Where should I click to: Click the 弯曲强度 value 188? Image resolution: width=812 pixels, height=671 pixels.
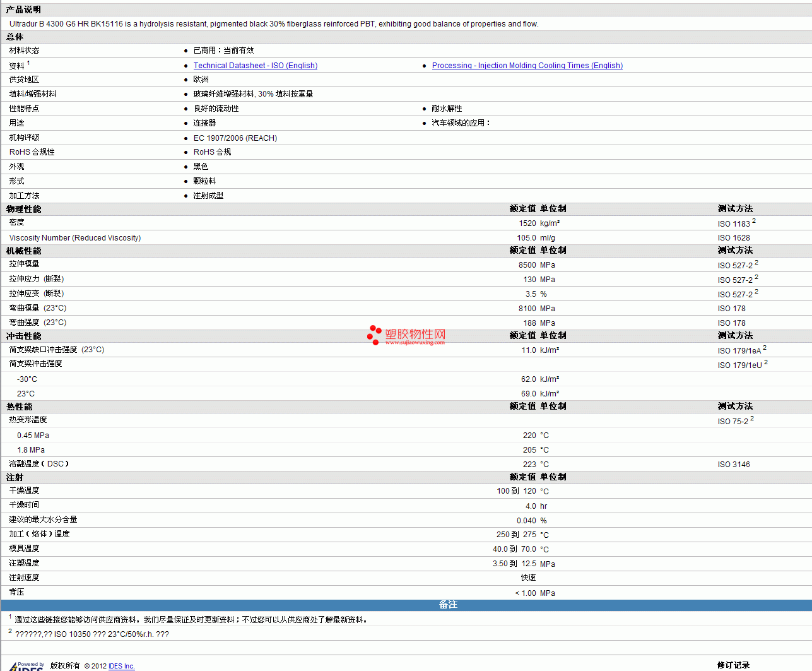(x=529, y=323)
